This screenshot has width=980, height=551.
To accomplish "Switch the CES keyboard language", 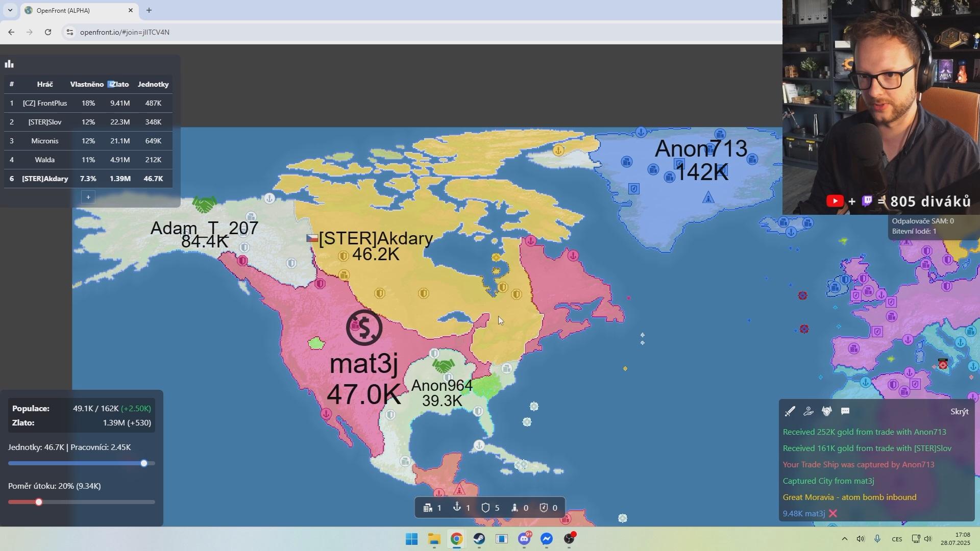I will point(897,539).
